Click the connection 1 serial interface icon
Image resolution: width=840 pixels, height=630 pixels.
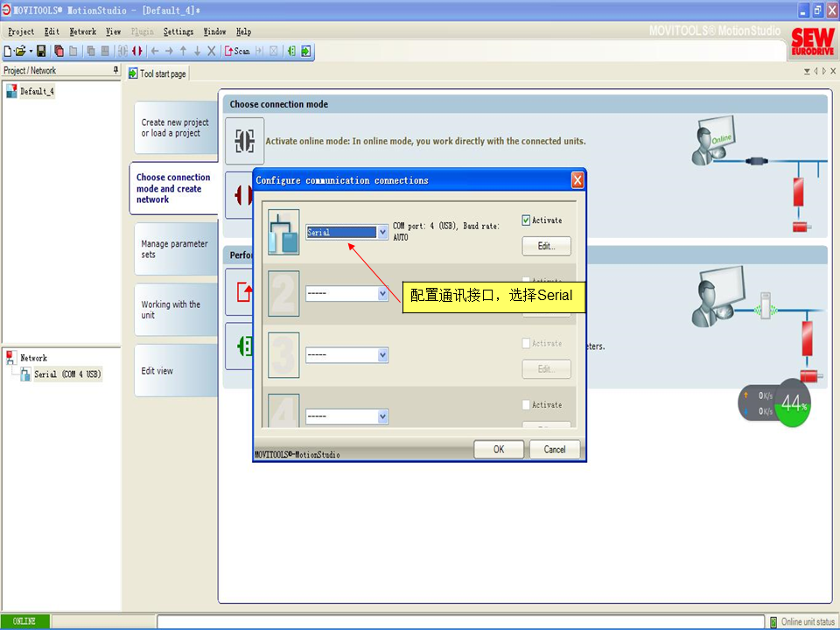(283, 233)
